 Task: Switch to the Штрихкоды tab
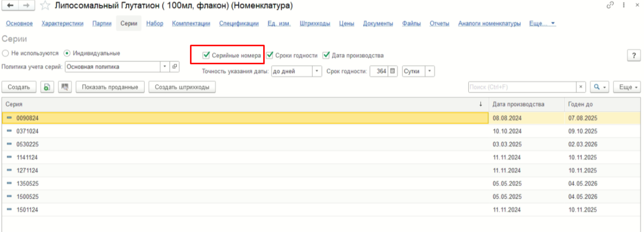[315, 23]
